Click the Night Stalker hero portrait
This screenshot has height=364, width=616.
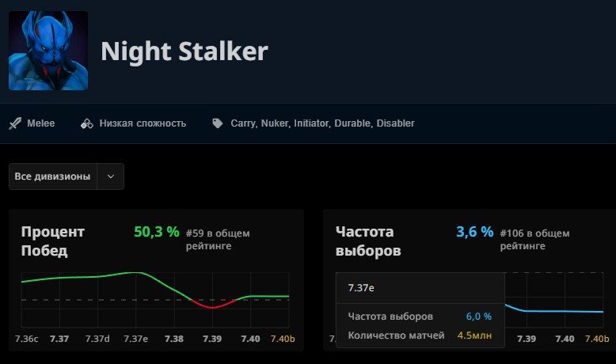[48, 51]
